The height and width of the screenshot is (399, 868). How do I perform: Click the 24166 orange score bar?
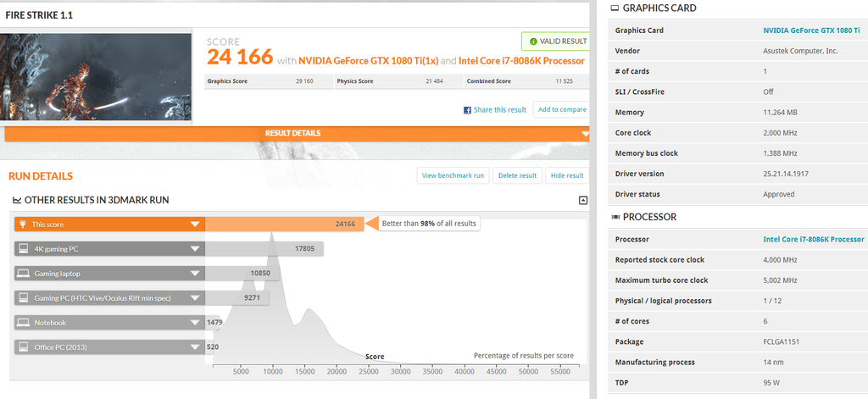tap(285, 224)
